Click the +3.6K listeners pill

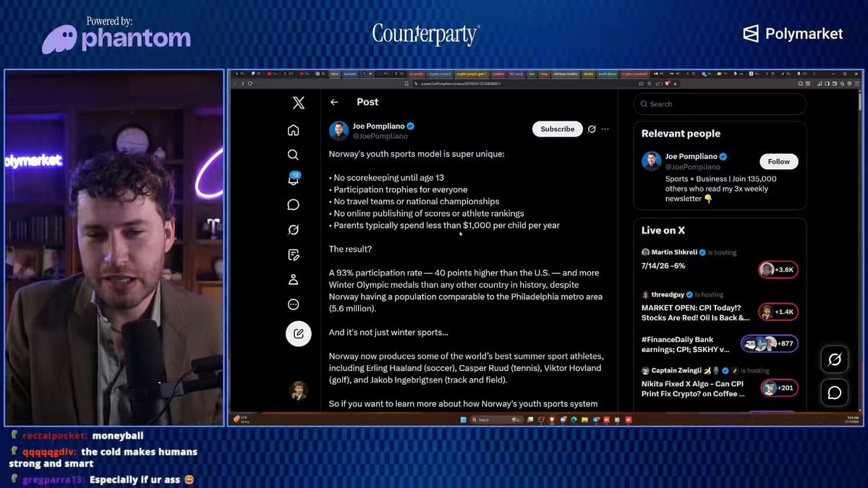778,270
